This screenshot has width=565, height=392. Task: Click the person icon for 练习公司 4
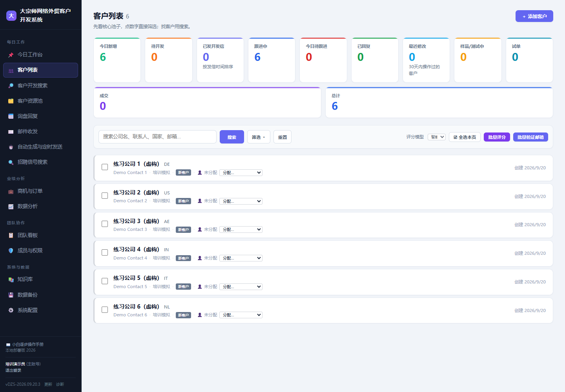click(x=200, y=258)
